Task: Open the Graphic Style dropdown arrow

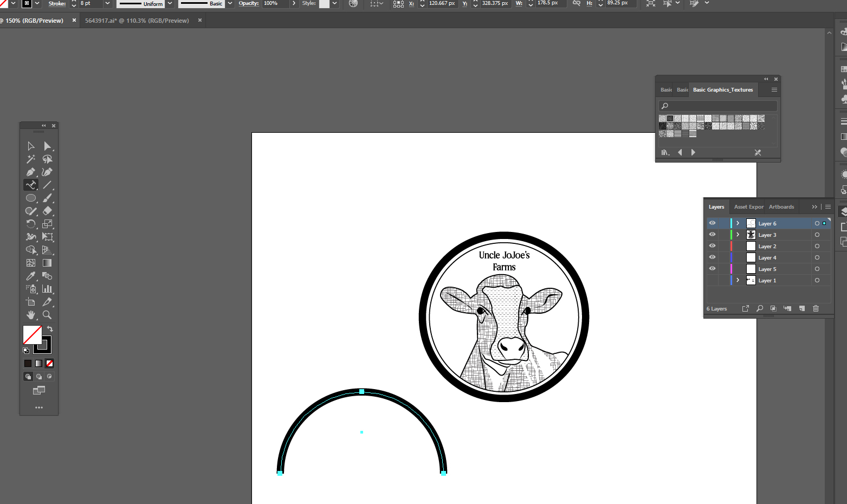Action: tap(335, 3)
